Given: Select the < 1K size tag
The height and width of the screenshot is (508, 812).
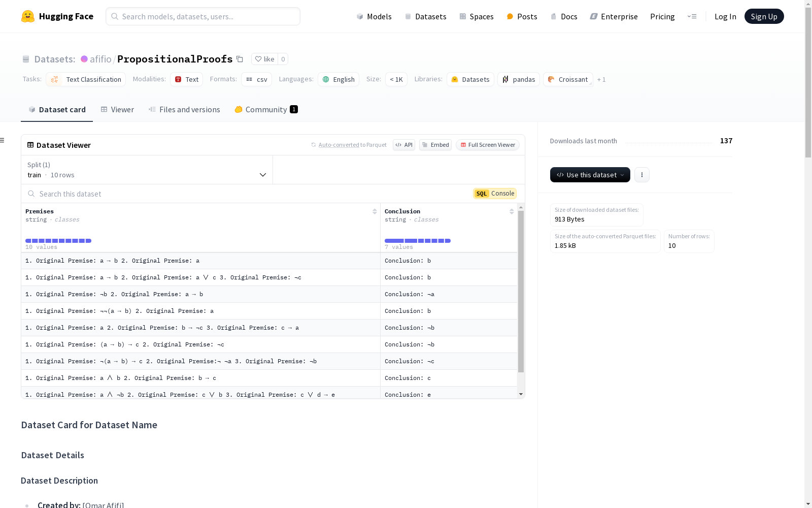Looking at the screenshot, I should click(396, 79).
